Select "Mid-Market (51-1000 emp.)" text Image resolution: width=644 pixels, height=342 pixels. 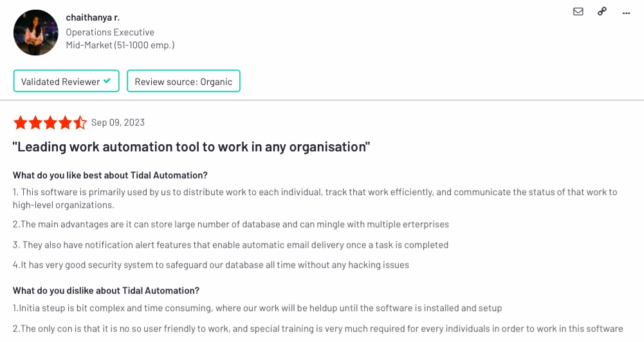[x=120, y=45]
